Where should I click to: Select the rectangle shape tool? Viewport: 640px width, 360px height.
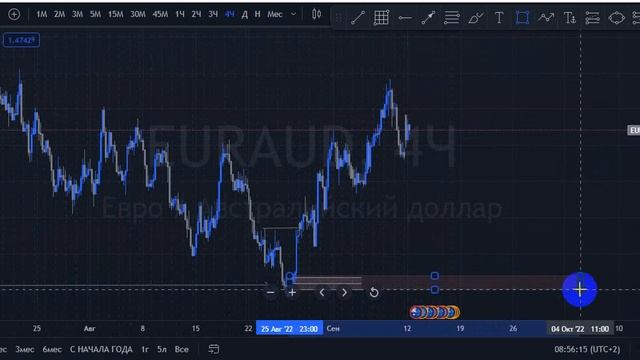pyautogui.click(x=522, y=18)
